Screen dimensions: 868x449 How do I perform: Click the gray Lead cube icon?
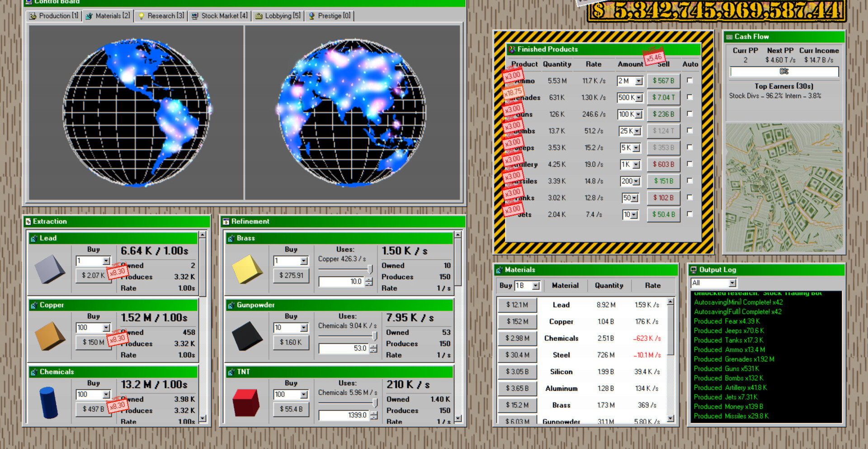[x=50, y=269]
